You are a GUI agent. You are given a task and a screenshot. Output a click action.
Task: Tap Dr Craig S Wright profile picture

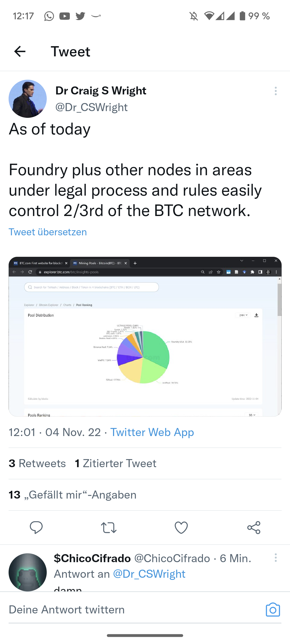tap(28, 99)
